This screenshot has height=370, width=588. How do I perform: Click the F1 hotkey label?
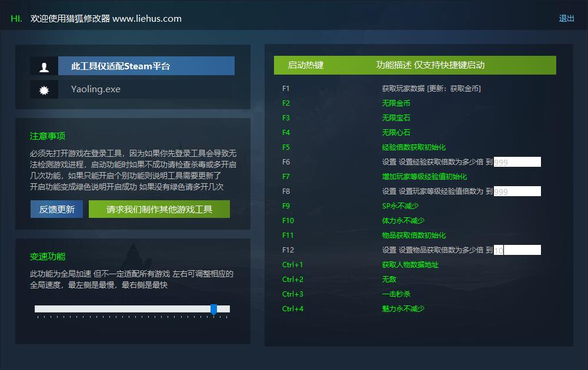pos(286,88)
